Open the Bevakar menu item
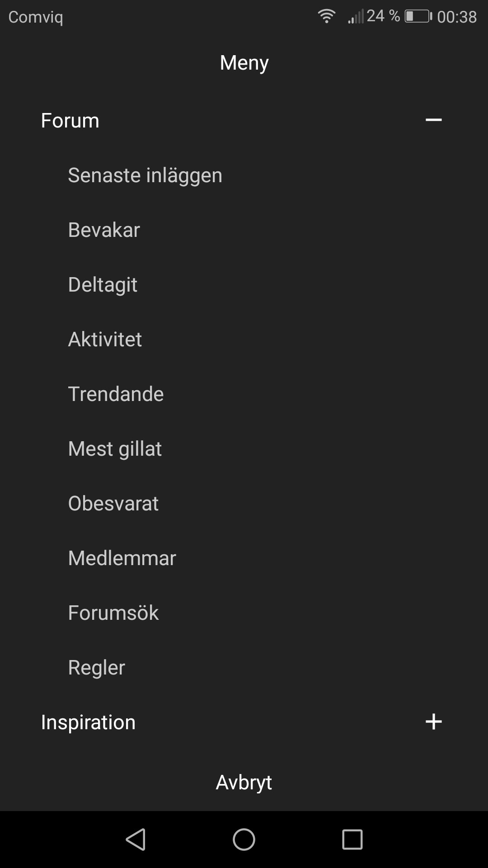 click(x=104, y=230)
